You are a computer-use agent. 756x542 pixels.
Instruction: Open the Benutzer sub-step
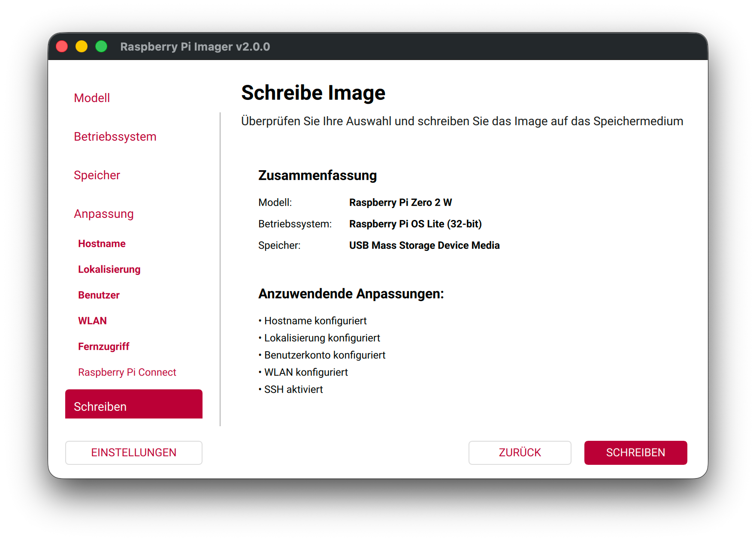pyautogui.click(x=99, y=295)
